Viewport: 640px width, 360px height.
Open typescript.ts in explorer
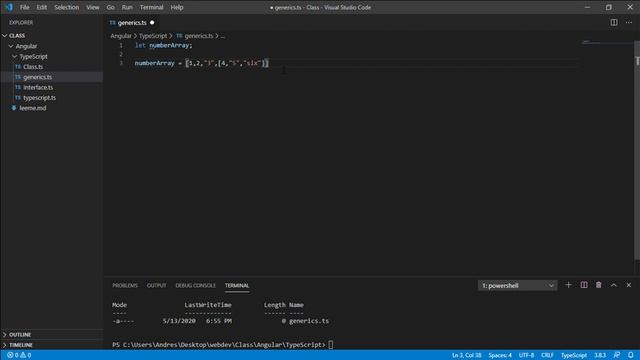click(x=40, y=98)
